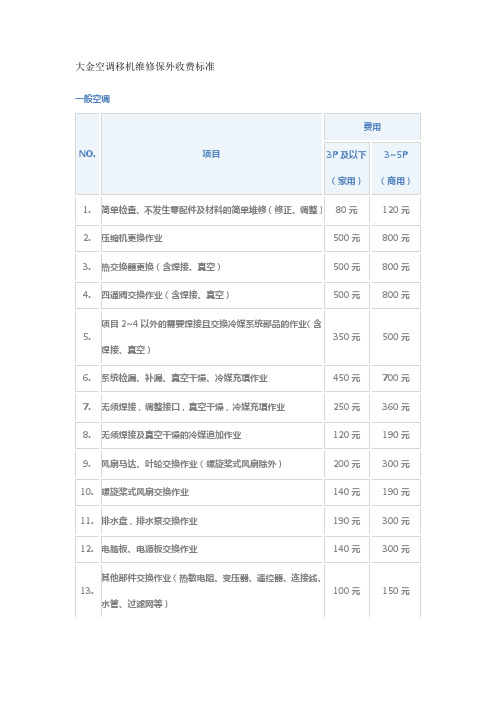
Task: Select 其他部件交换作业 item in row 13
Action: [x=211, y=591]
